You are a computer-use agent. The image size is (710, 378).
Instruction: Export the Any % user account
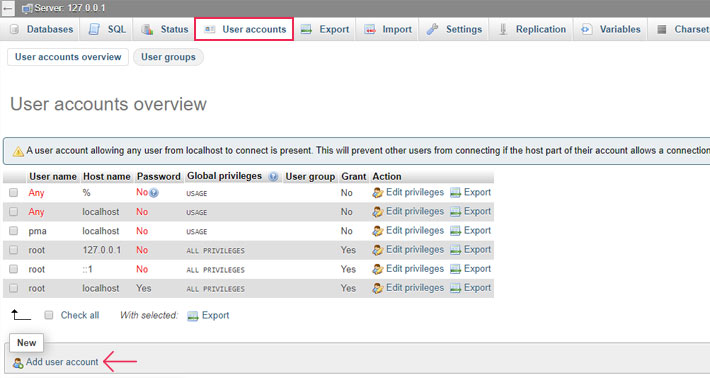point(470,192)
